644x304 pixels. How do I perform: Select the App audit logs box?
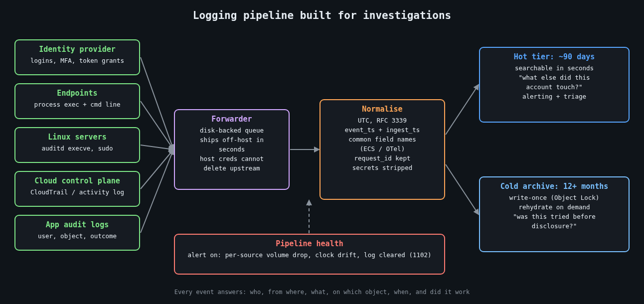pyautogui.click(x=77, y=233)
